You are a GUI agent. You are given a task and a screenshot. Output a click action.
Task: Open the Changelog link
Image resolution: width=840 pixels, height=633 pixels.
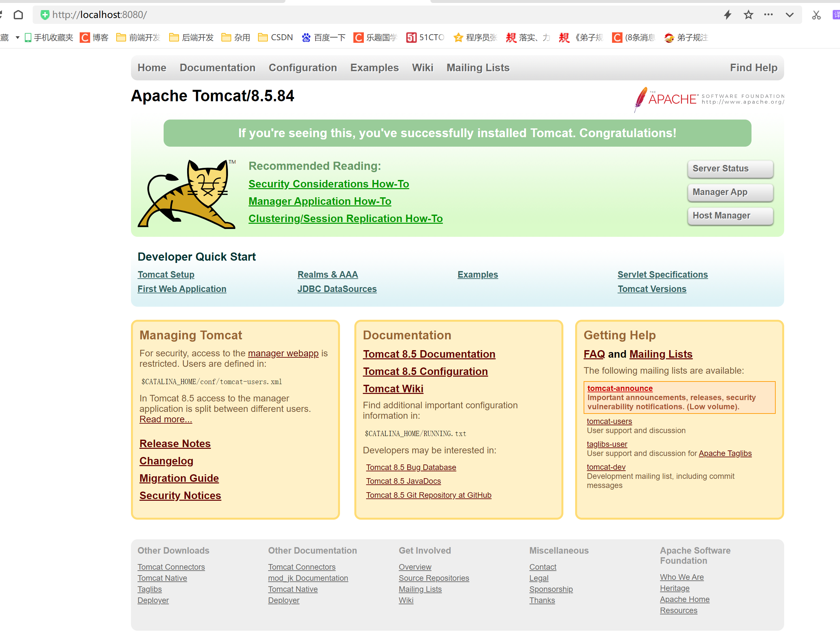tap(166, 461)
